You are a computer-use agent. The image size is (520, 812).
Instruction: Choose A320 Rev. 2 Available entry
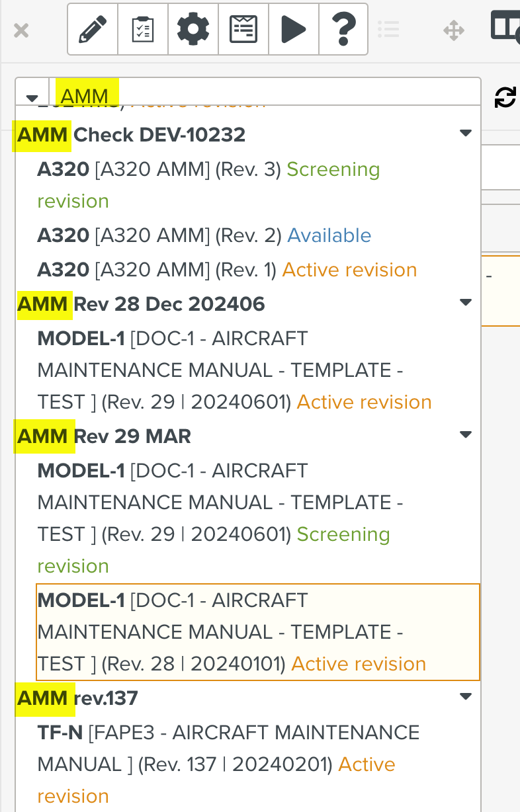(204, 235)
